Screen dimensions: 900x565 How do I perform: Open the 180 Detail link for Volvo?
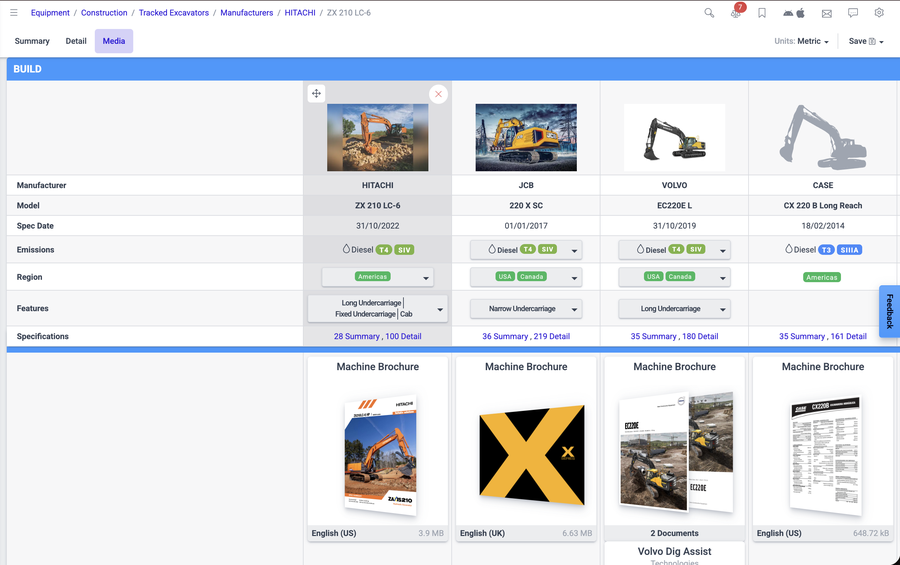(x=700, y=336)
